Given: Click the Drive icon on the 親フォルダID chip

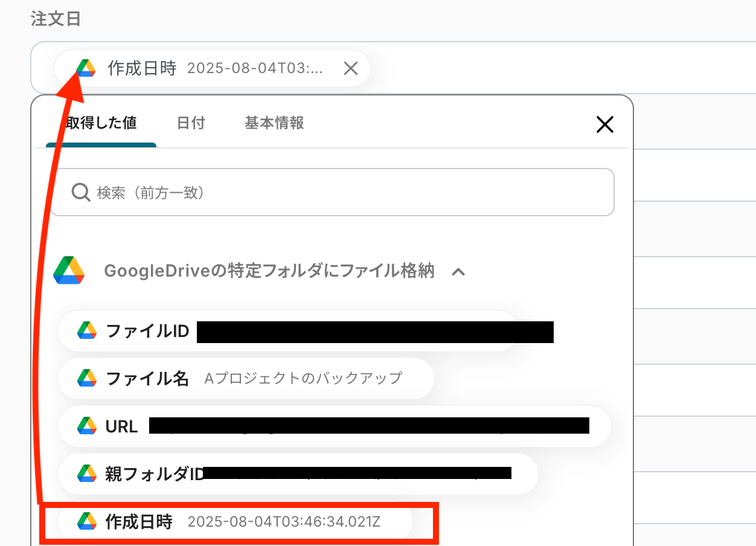Looking at the screenshot, I should (x=88, y=474).
